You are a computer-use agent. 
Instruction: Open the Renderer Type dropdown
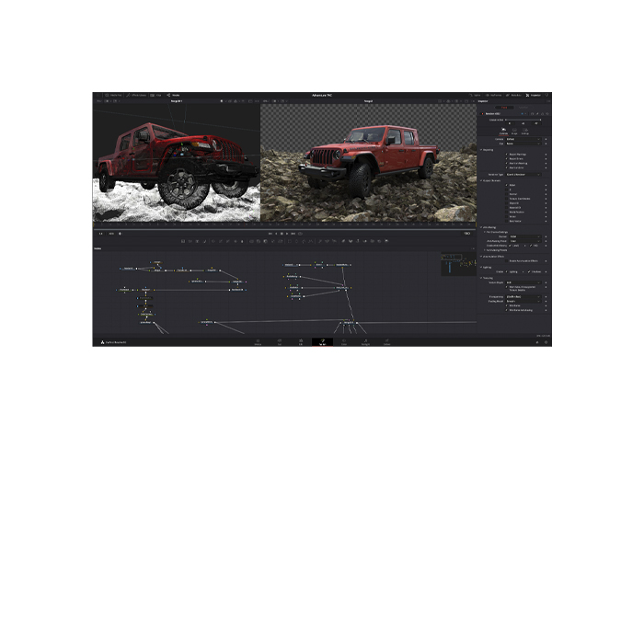(x=522, y=174)
